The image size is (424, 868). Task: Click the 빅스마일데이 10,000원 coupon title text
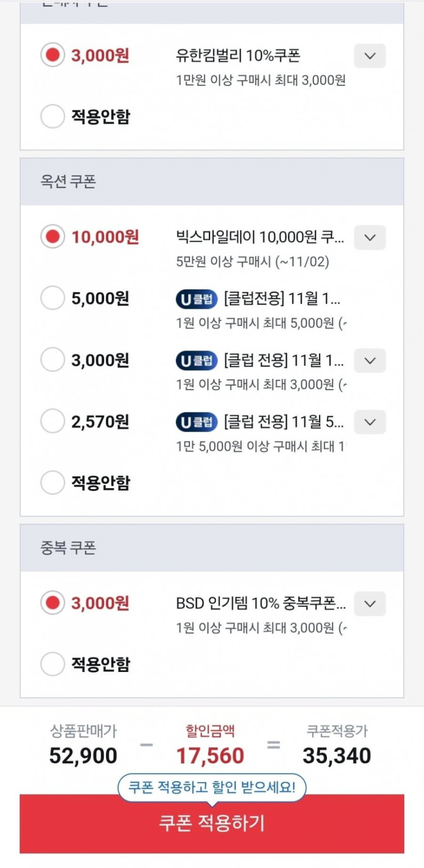coord(259,237)
